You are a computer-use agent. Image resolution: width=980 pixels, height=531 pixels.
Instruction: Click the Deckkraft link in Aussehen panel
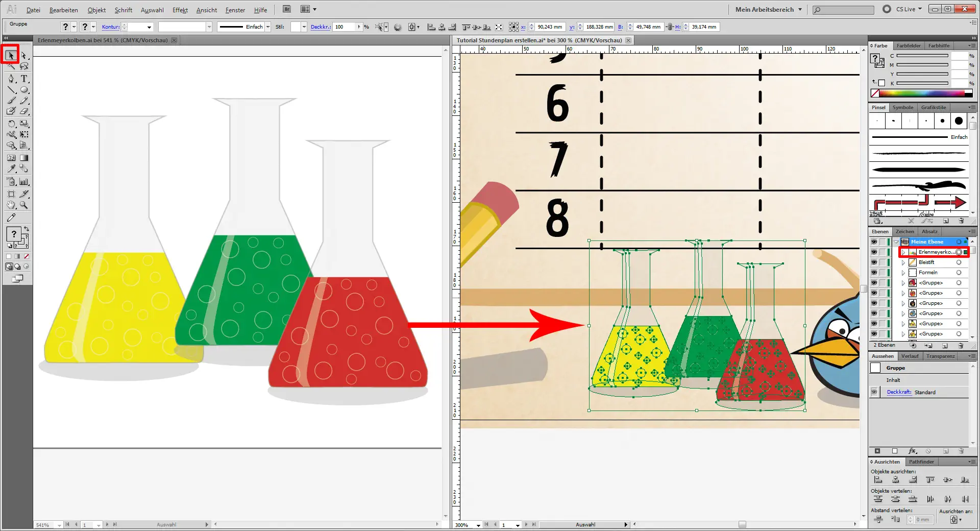[899, 392]
